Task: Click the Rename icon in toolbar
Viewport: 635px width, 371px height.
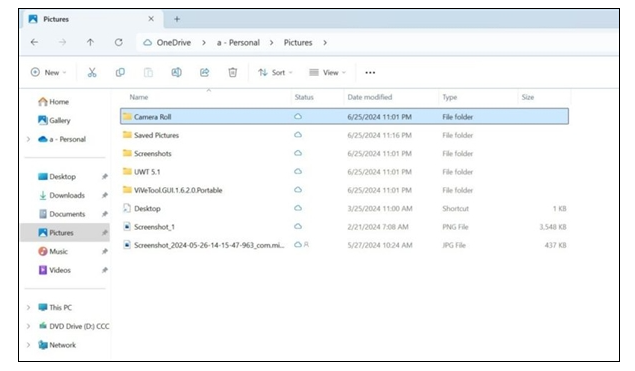Action: 176,72
